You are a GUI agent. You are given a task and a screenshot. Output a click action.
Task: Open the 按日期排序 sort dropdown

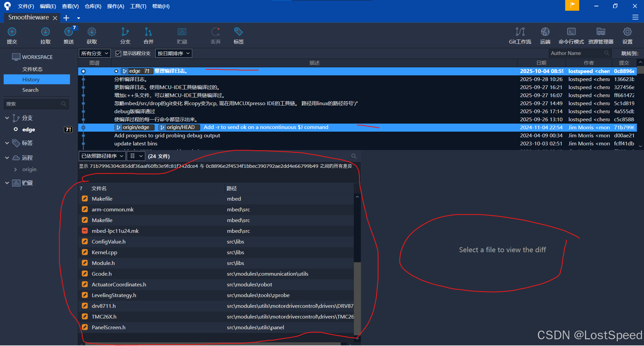click(x=174, y=53)
